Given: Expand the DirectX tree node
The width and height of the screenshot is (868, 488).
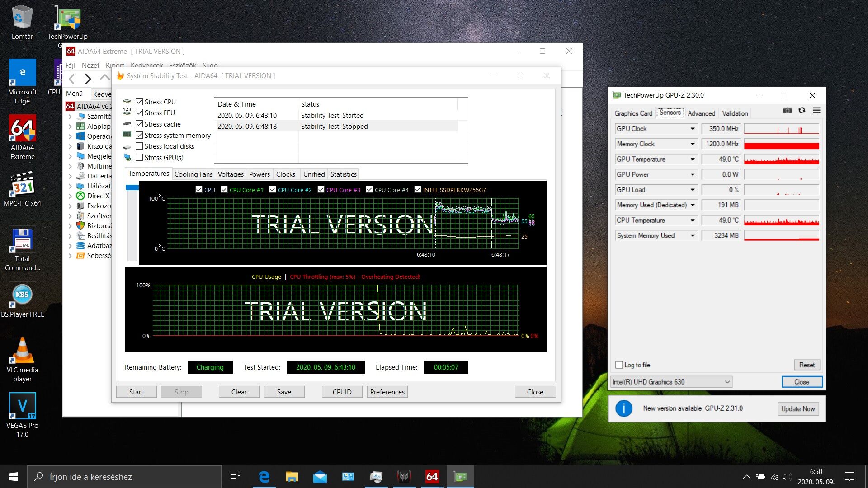Looking at the screenshot, I should [70, 196].
